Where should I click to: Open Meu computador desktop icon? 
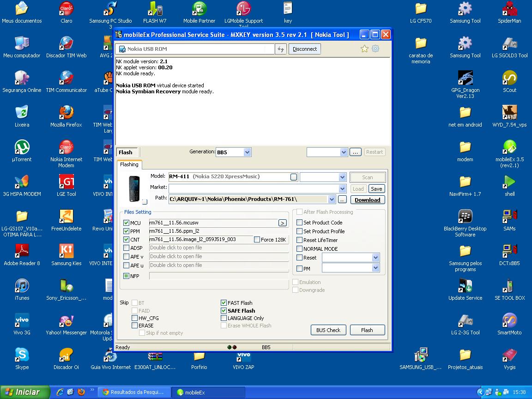22,46
